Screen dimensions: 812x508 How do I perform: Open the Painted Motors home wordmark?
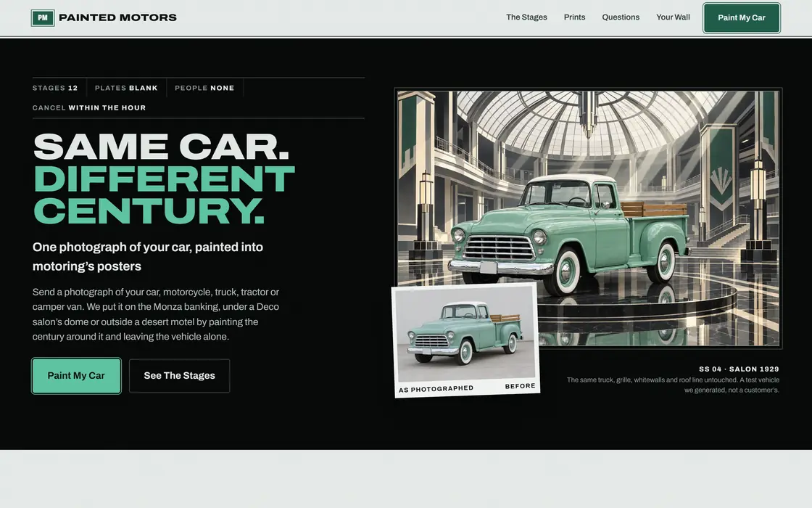[x=117, y=17]
